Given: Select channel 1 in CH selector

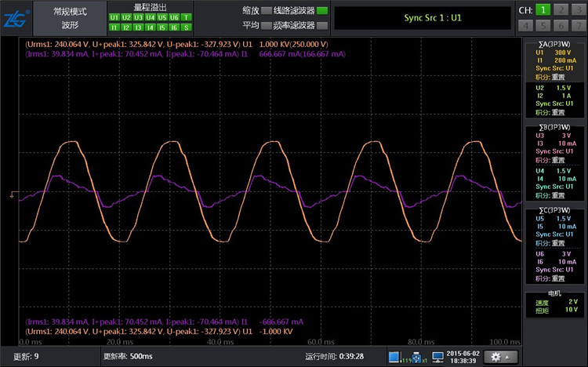Looking at the screenshot, I should [x=543, y=9].
